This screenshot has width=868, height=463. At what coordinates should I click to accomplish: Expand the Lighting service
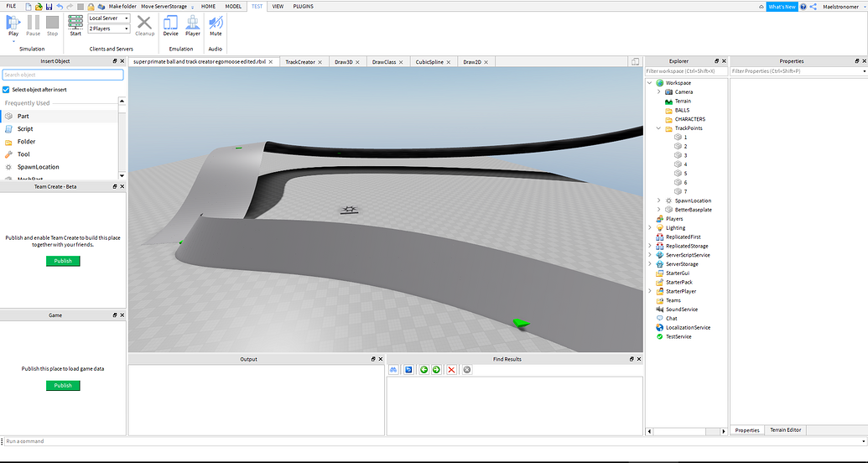coord(649,227)
